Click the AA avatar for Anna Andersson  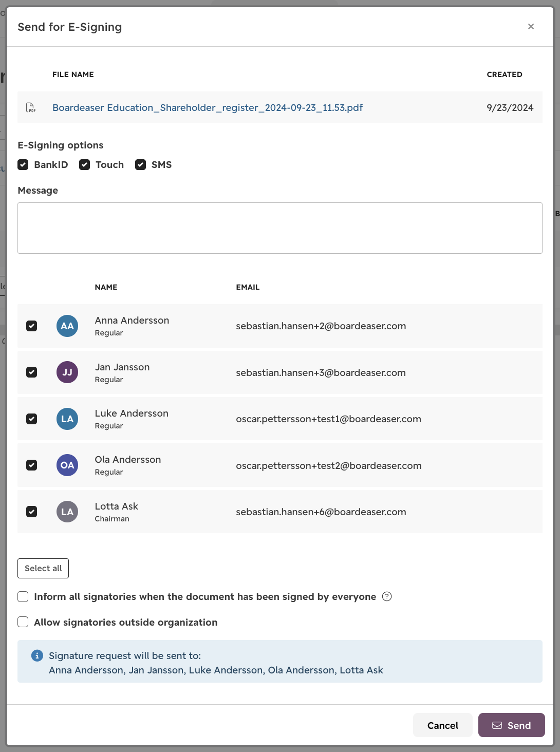67,326
